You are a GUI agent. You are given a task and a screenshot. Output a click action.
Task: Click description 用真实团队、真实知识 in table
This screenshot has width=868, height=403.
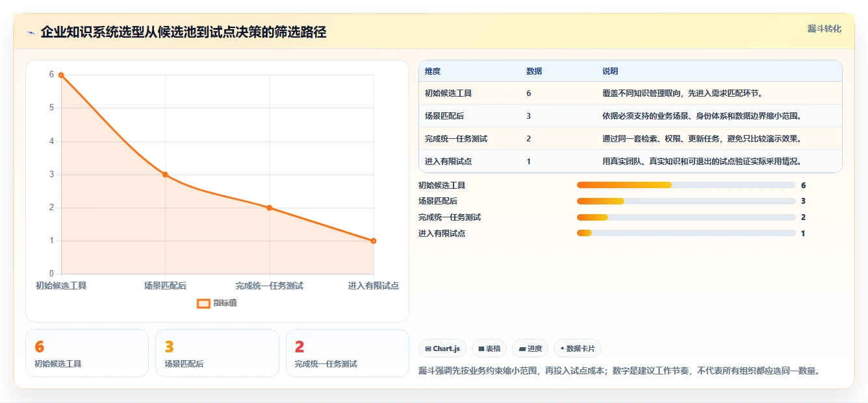coord(702,162)
